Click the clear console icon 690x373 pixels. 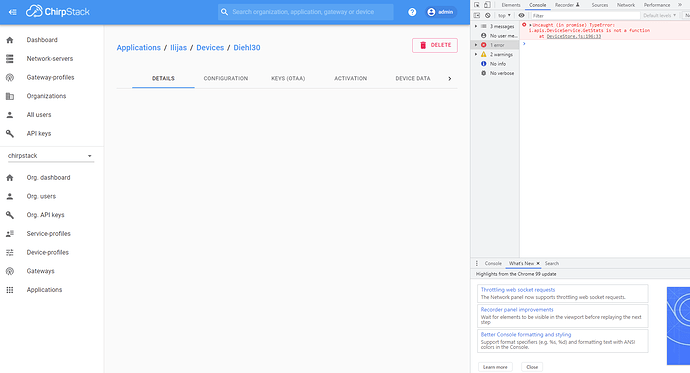click(x=488, y=15)
